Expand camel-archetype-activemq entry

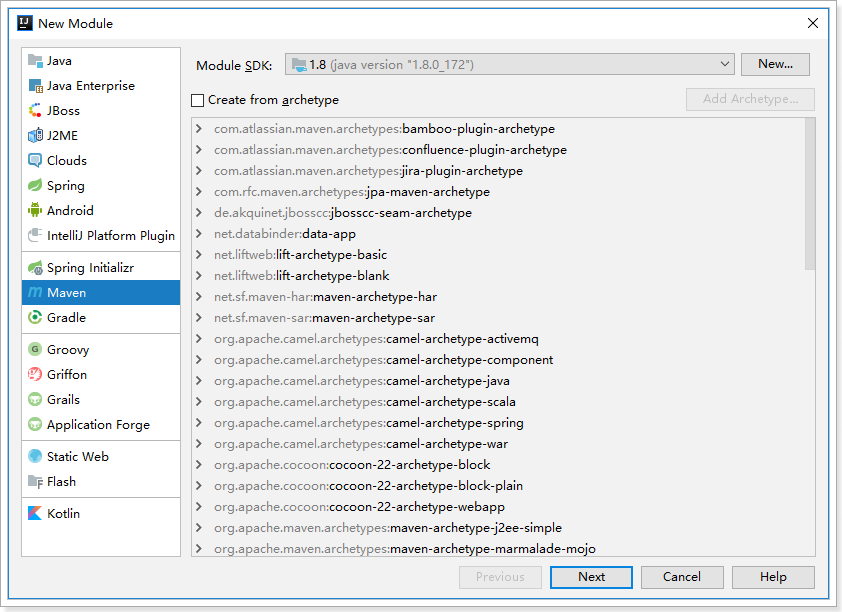[199, 339]
